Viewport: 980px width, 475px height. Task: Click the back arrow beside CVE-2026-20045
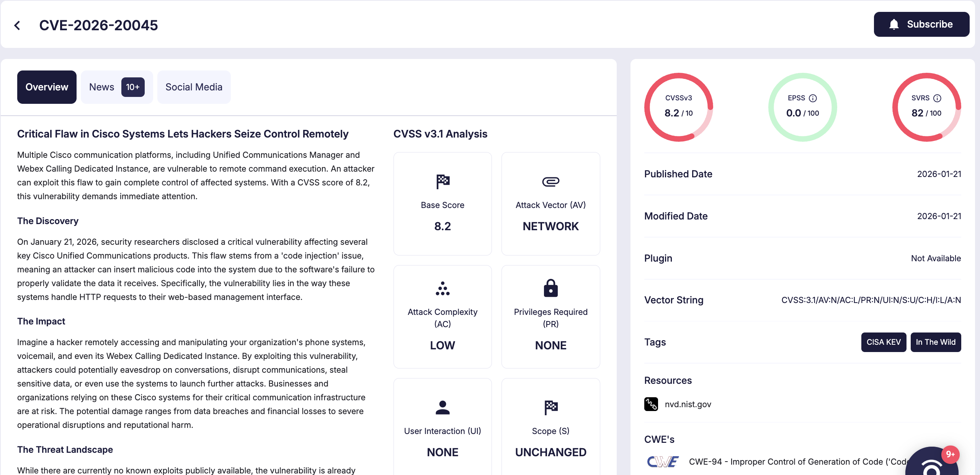tap(18, 24)
